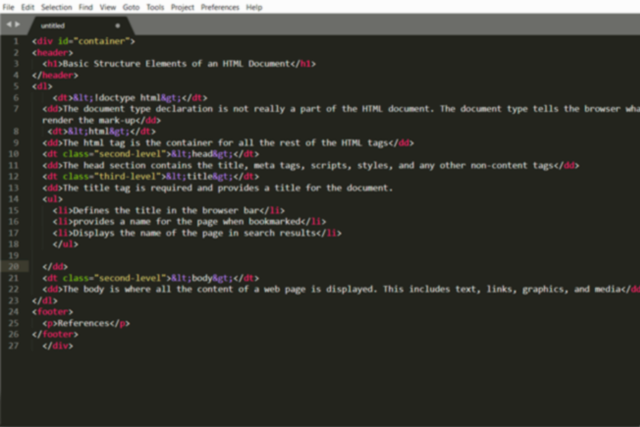Open the Project menu

183,6
